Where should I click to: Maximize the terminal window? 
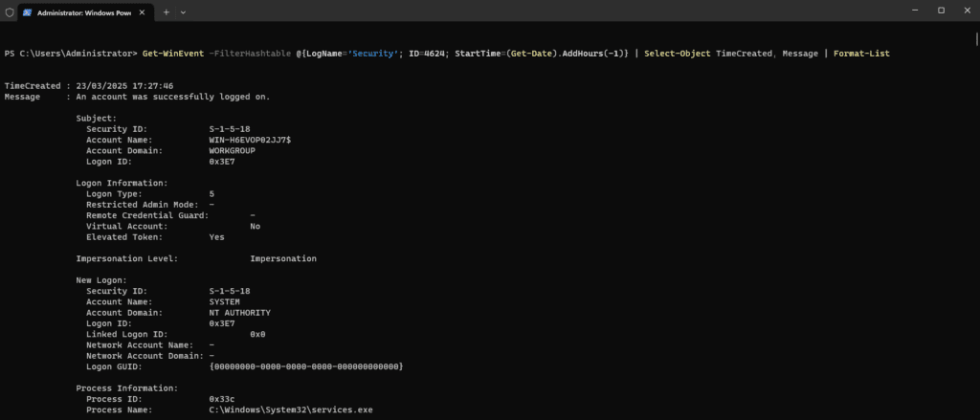point(941,11)
